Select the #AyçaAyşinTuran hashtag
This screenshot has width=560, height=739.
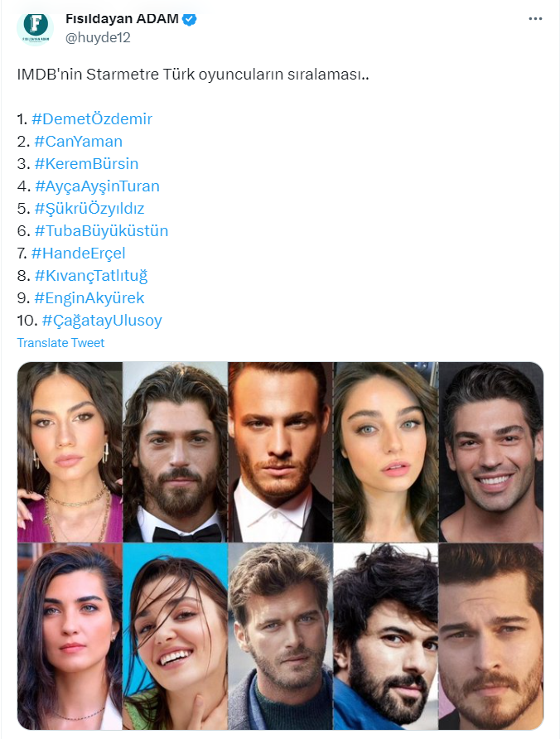[97, 186]
